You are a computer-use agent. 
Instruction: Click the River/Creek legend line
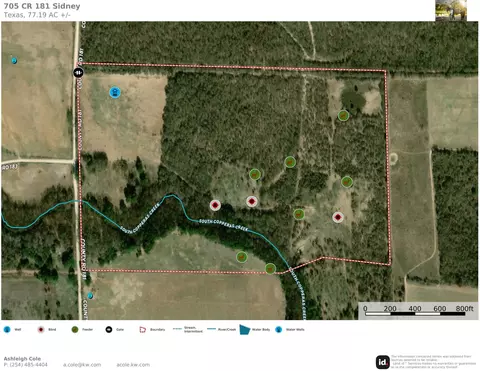point(212,329)
